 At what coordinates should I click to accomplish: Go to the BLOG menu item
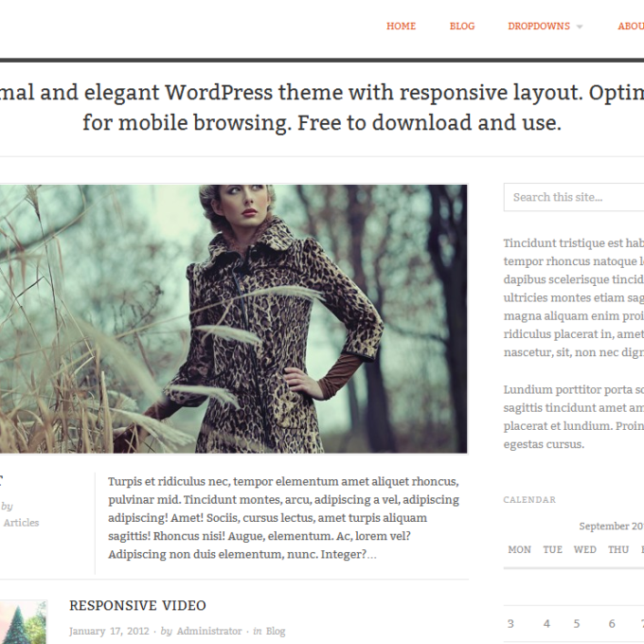[462, 27]
